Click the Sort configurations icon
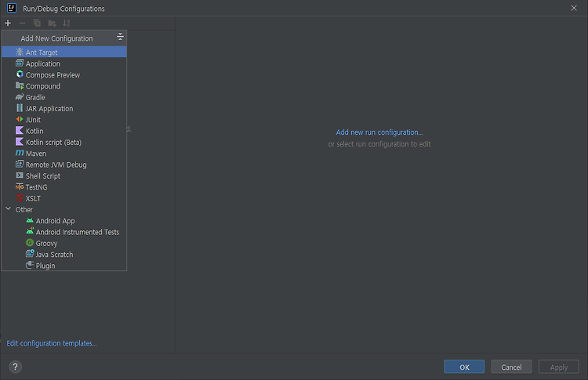This screenshot has width=588, height=380. coord(67,24)
